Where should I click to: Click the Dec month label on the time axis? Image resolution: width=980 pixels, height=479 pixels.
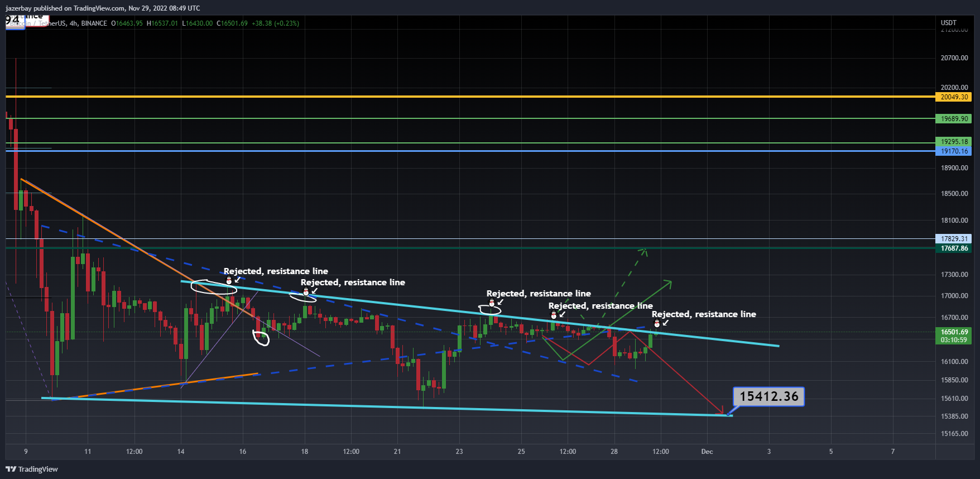tap(707, 452)
